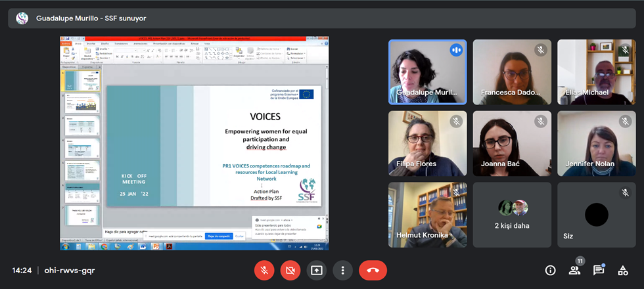Click the shared VOICES presentation screen
Image resolution: width=644 pixels, height=289 pixels.
pyautogui.click(x=195, y=143)
